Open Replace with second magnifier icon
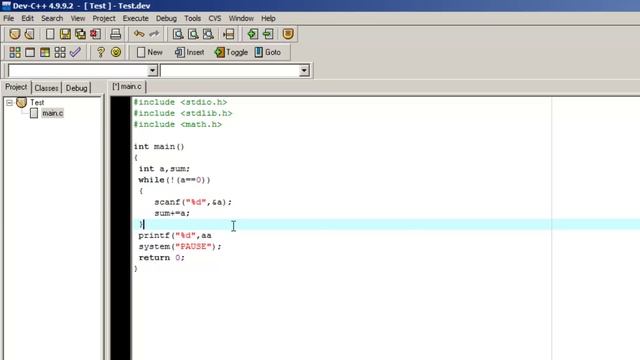640x360 pixels. pos(193,34)
